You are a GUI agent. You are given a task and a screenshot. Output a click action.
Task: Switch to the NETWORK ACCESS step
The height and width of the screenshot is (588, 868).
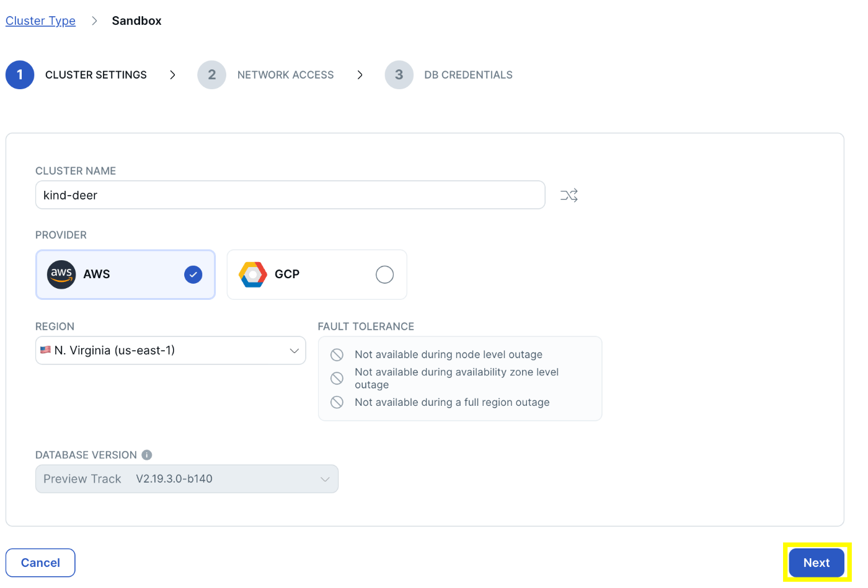point(285,74)
